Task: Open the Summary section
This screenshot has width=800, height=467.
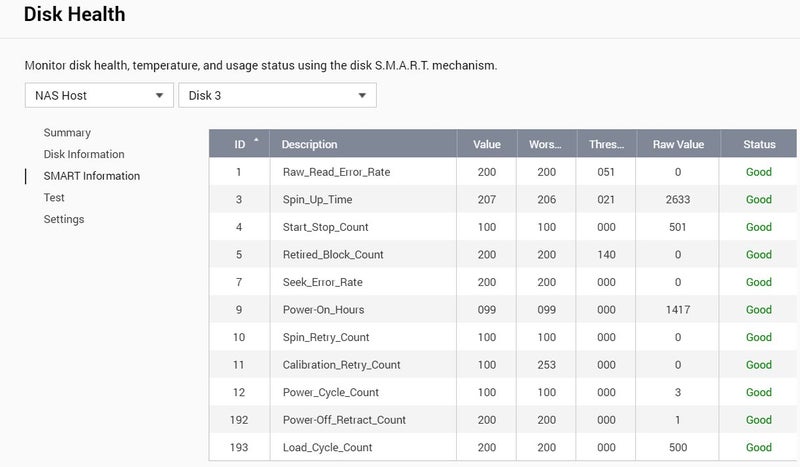Action: click(x=67, y=132)
